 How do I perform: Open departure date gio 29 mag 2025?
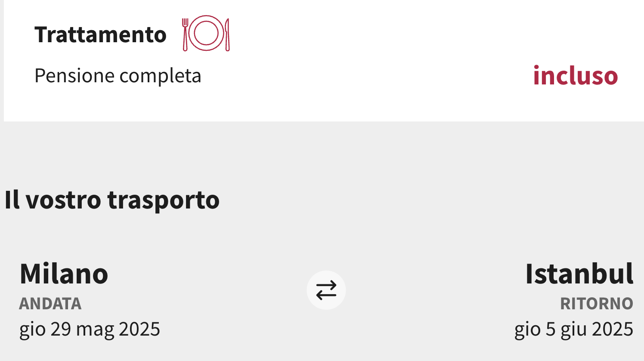pos(90,330)
